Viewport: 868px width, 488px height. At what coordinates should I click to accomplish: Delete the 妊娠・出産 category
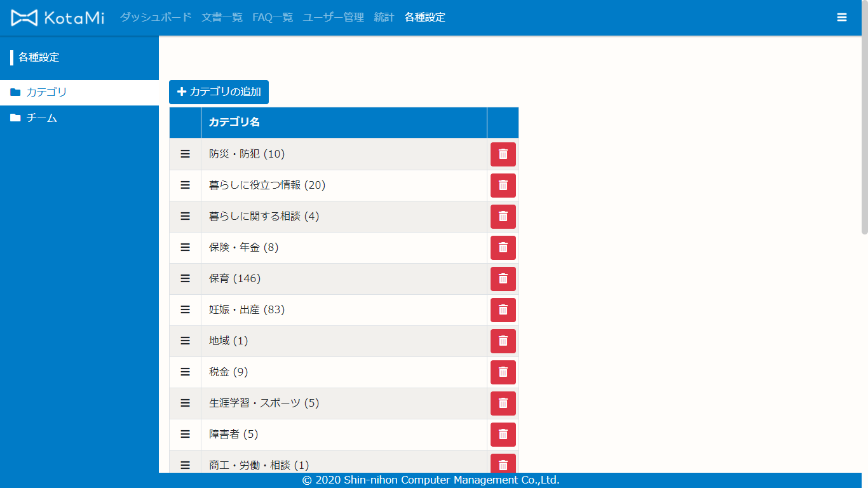pos(503,310)
